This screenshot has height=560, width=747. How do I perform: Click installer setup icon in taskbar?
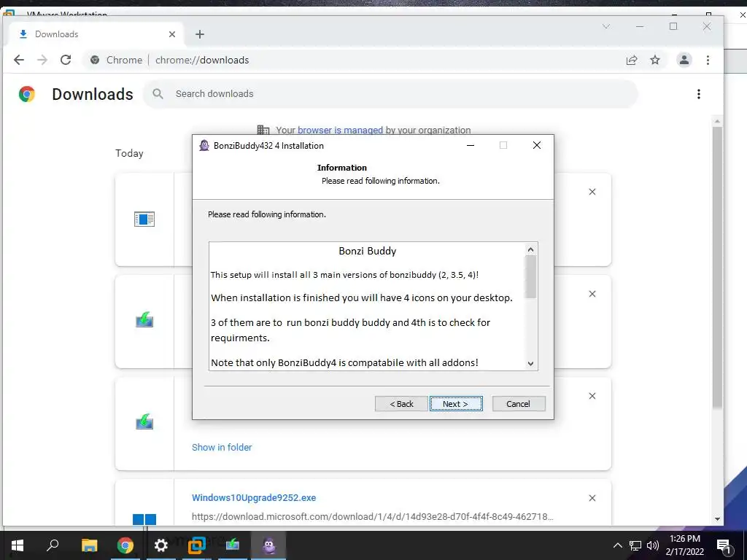pyautogui.click(x=233, y=545)
